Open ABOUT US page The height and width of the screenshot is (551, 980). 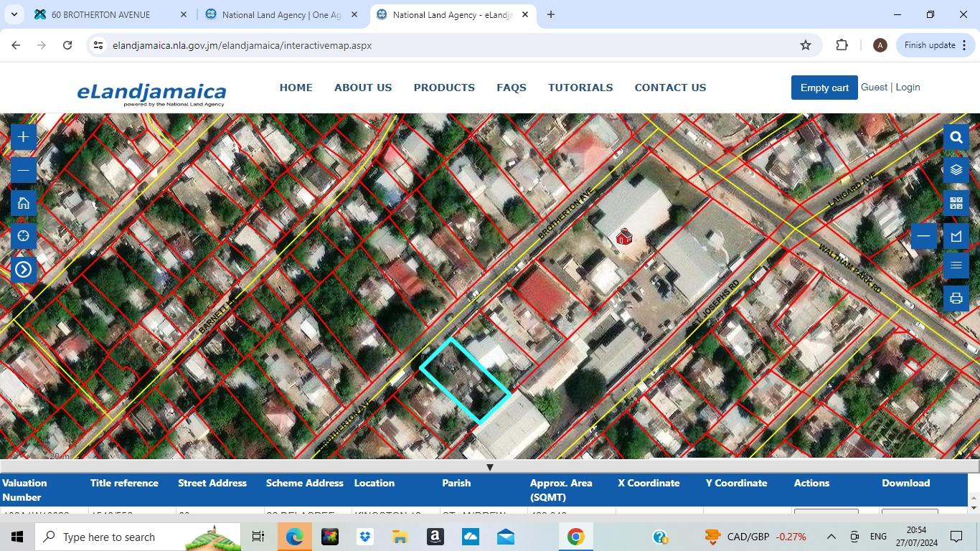[363, 88]
